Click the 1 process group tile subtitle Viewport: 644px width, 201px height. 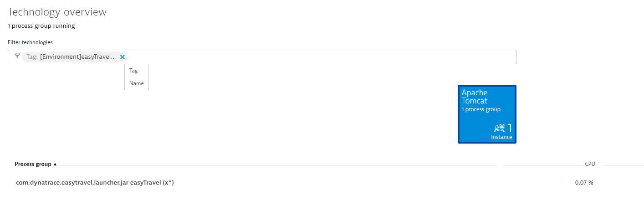pos(481,109)
